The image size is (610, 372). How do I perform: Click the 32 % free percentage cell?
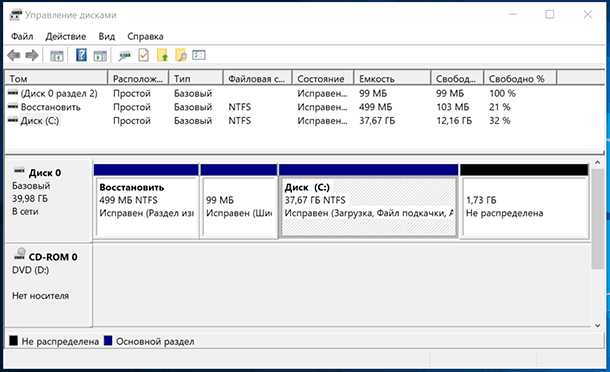[x=500, y=121]
